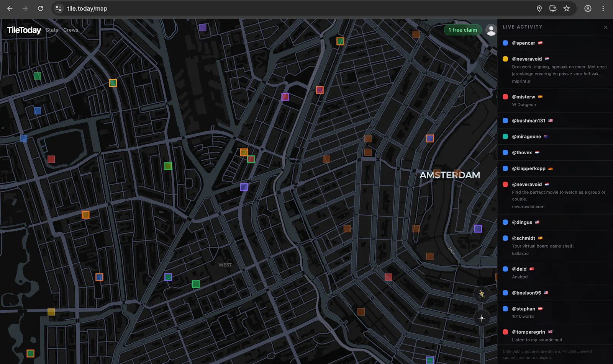Select the @klapperkopp username
The height and width of the screenshot is (364, 613).
(529, 168)
